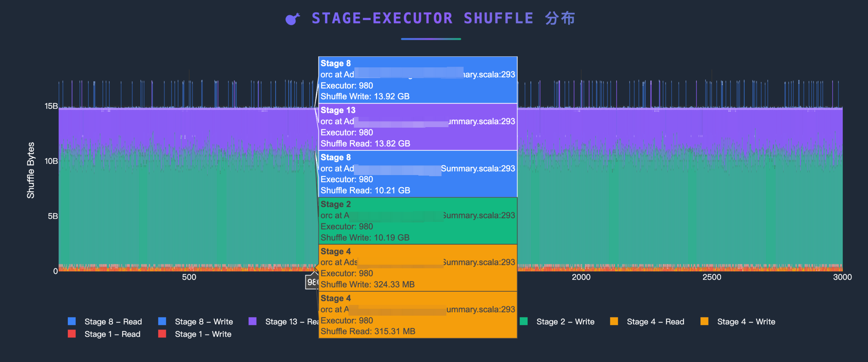
Task: Click the green Stage 2 – Write swatch
Action: (x=524, y=321)
